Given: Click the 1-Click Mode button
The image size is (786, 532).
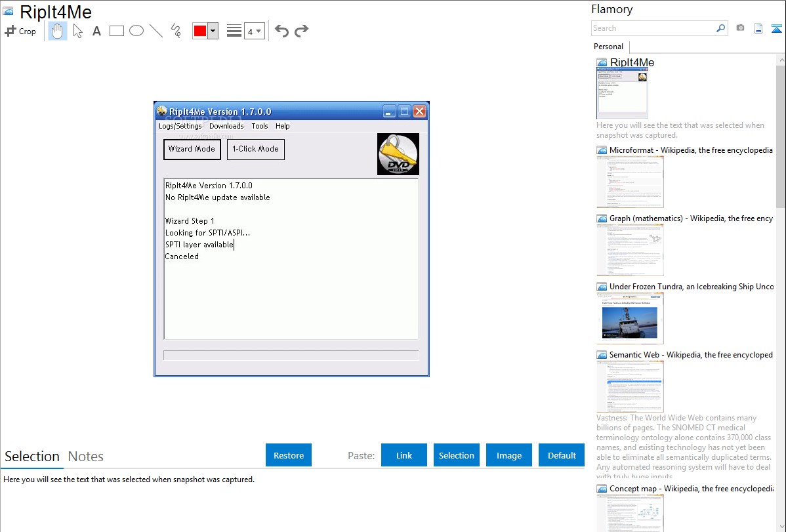Looking at the screenshot, I should 256,150.
